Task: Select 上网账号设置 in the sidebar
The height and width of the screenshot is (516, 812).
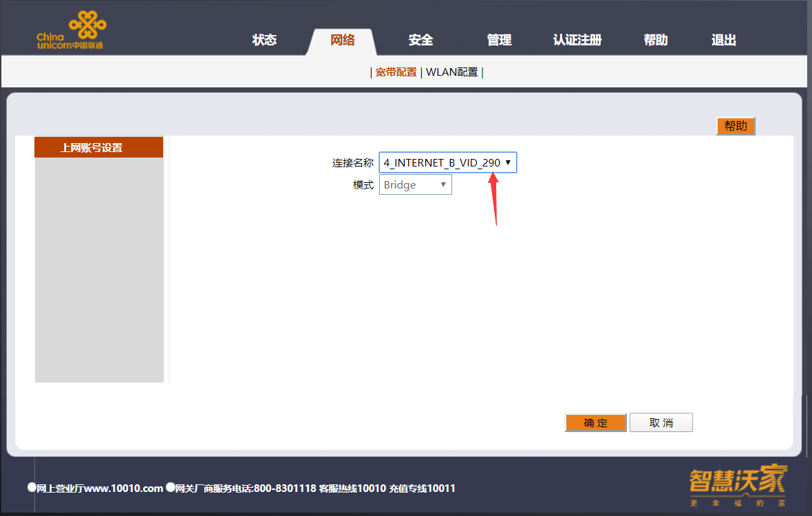Action: 98,147
